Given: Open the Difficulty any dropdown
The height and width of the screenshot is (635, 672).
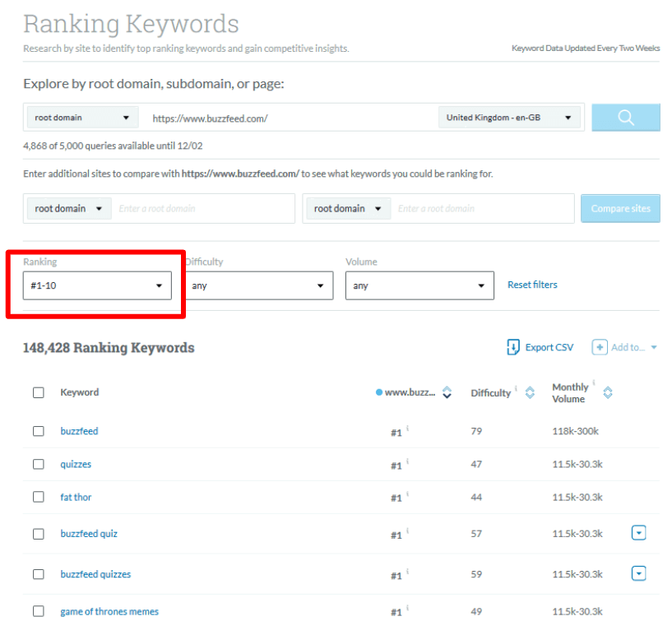Looking at the screenshot, I should tap(258, 285).
